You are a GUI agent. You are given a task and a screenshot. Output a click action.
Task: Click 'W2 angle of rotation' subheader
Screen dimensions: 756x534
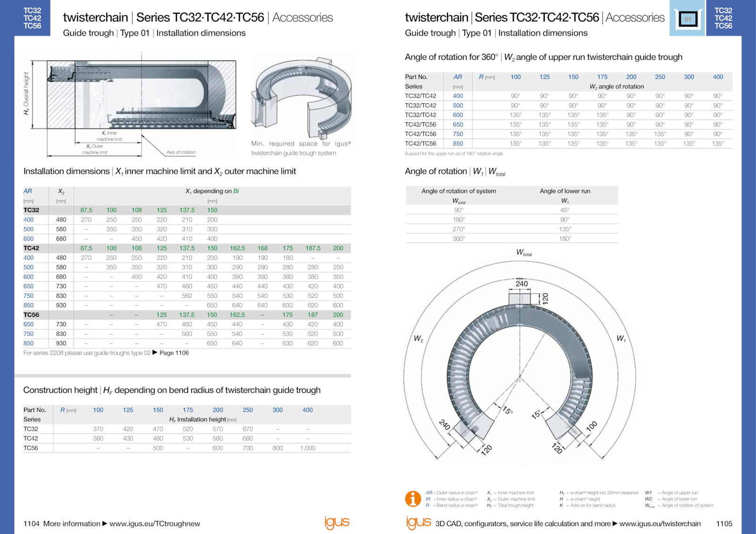pyautogui.click(x=617, y=86)
